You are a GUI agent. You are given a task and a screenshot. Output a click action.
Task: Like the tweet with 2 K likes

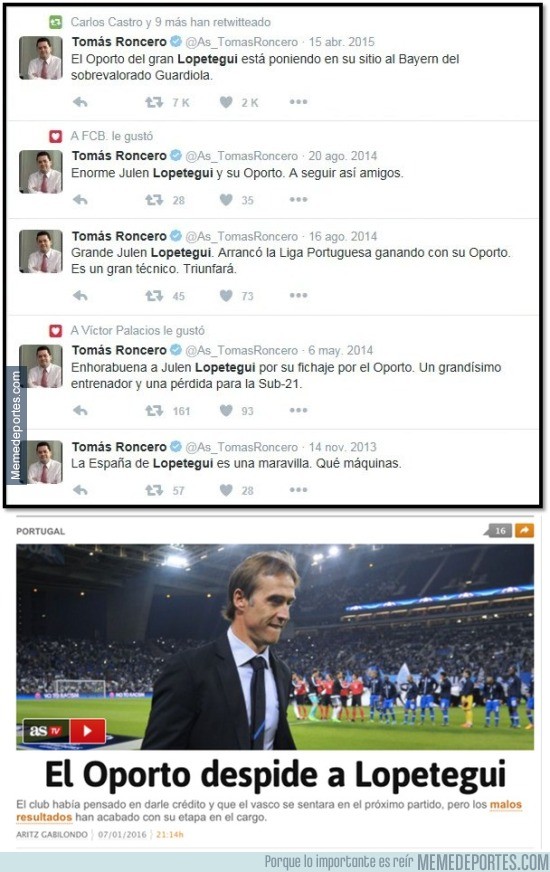[226, 102]
